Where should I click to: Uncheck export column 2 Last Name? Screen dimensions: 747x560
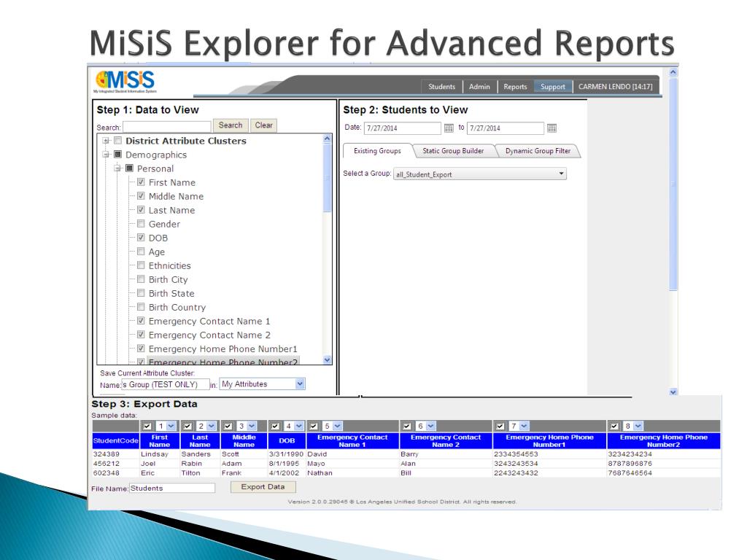[187, 426]
